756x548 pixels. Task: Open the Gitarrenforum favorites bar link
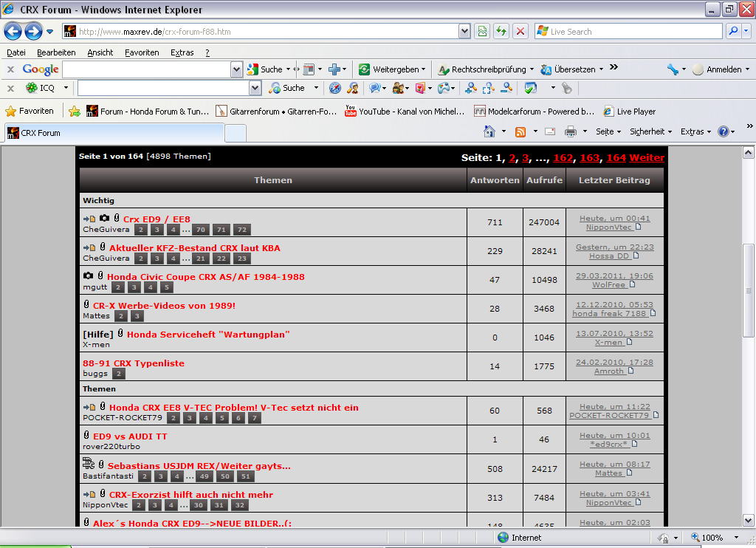[276, 112]
